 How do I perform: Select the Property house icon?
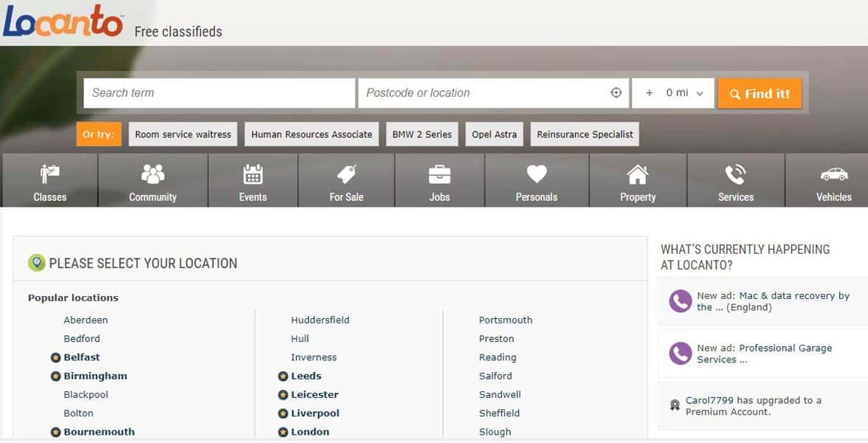click(638, 175)
